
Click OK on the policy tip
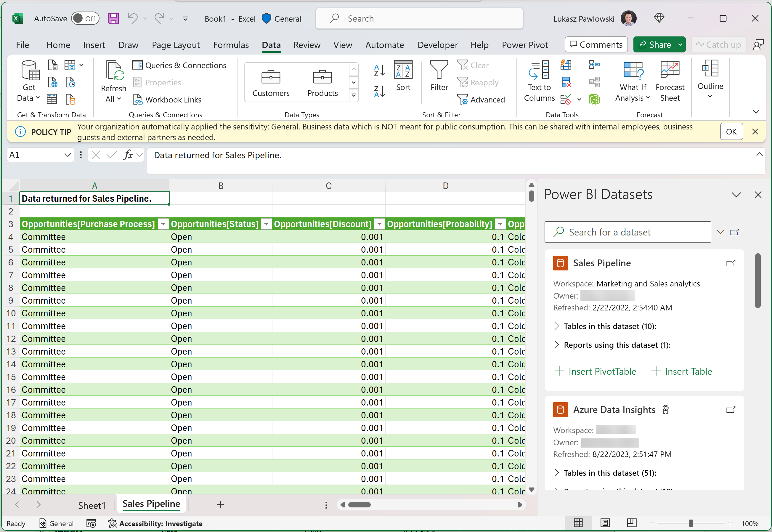731,132
